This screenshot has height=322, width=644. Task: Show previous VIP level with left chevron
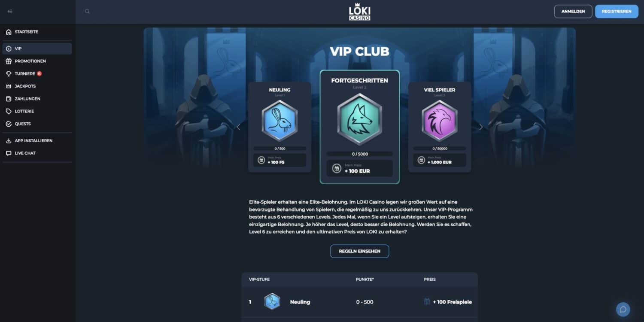pyautogui.click(x=239, y=127)
